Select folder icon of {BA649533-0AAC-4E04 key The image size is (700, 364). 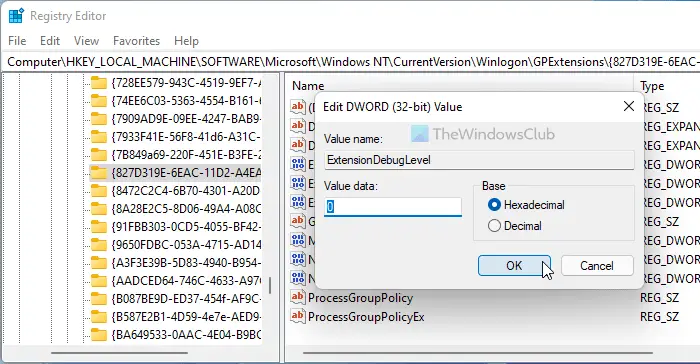[x=99, y=335]
